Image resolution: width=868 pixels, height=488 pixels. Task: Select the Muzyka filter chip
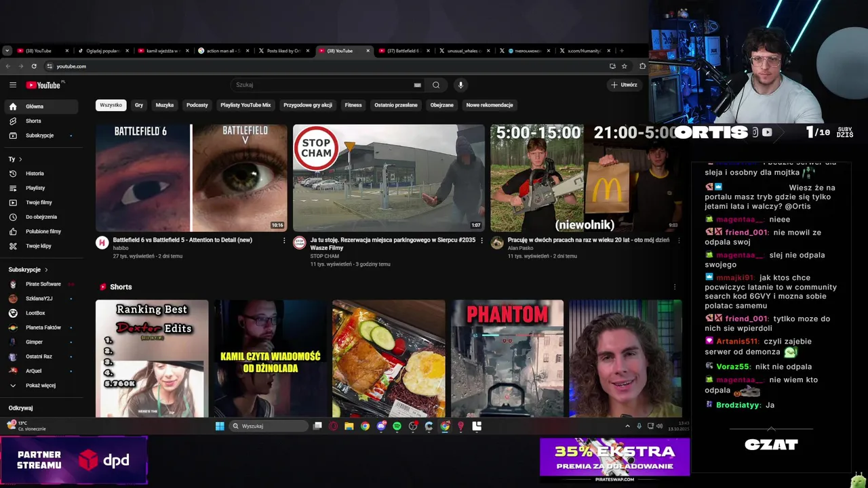pyautogui.click(x=165, y=105)
